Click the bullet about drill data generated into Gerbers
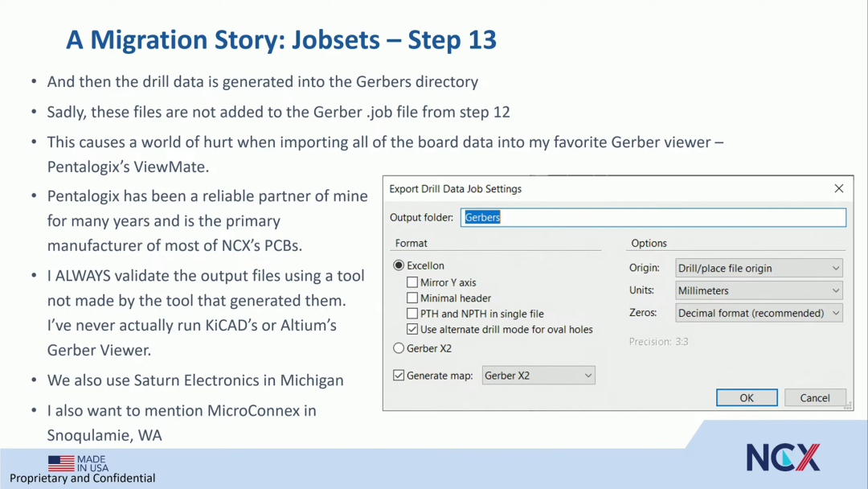 [262, 82]
